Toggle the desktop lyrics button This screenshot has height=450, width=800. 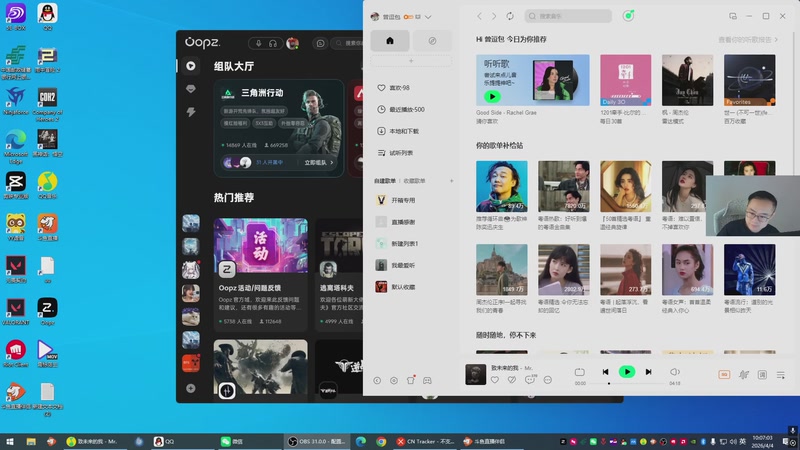pyautogui.click(x=762, y=375)
